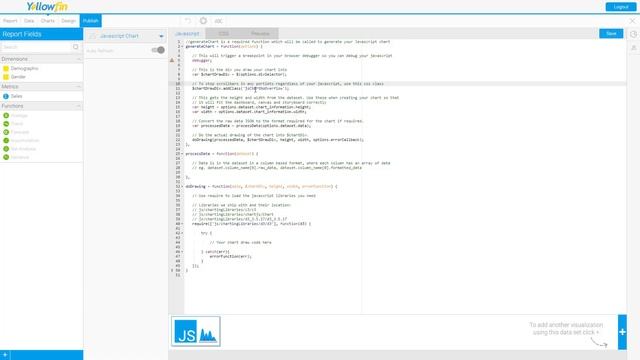The image size is (640, 360).
Task: Fold the require block at line 40
Action: tap(182, 224)
